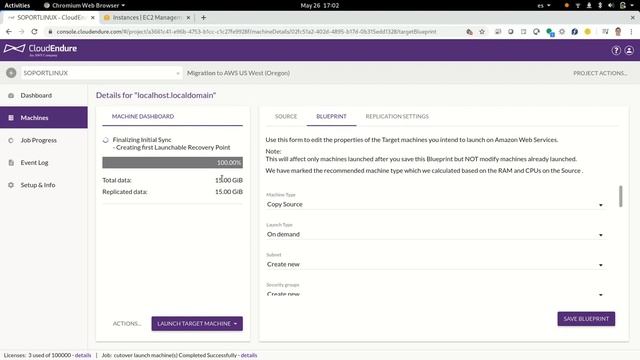The width and height of the screenshot is (640, 360).
Task: Open Dashboard in the sidebar
Action: 44,95
